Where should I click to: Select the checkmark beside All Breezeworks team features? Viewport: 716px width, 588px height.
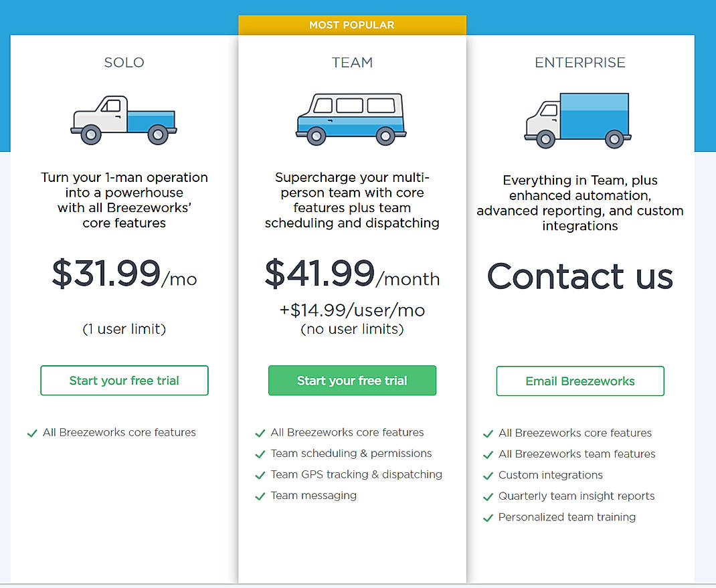coord(488,454)
